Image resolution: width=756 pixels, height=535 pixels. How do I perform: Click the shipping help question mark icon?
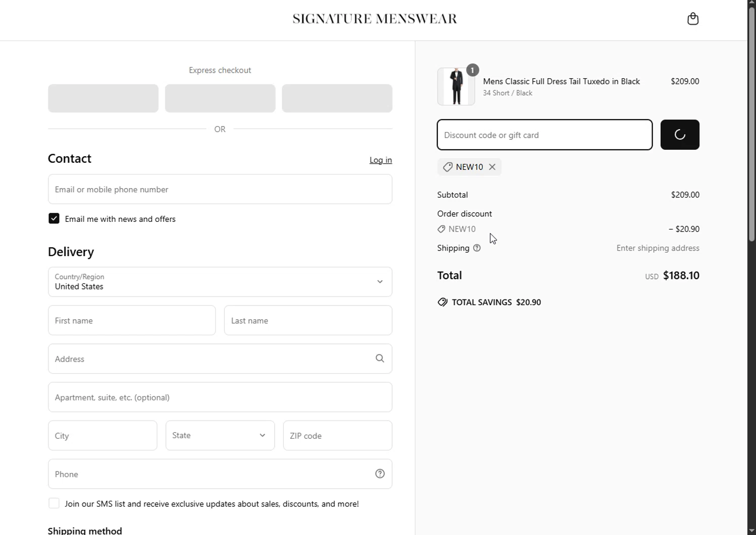477,248
